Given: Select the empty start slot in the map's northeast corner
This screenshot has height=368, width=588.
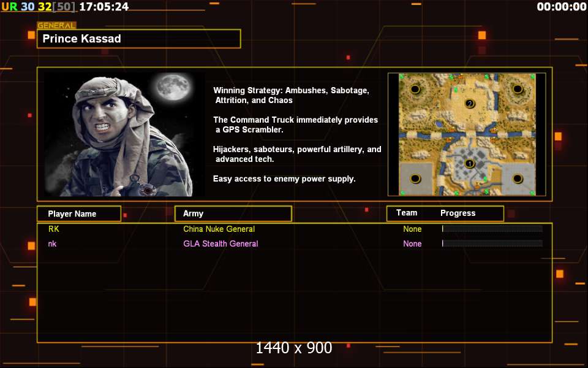Looking at the screenshot, I should click(518, 90).
